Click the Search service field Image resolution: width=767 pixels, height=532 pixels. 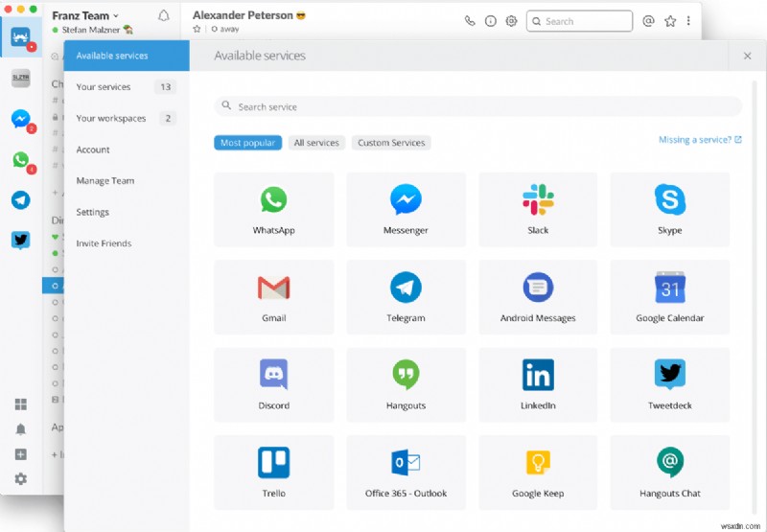click(x=477, y=106)
